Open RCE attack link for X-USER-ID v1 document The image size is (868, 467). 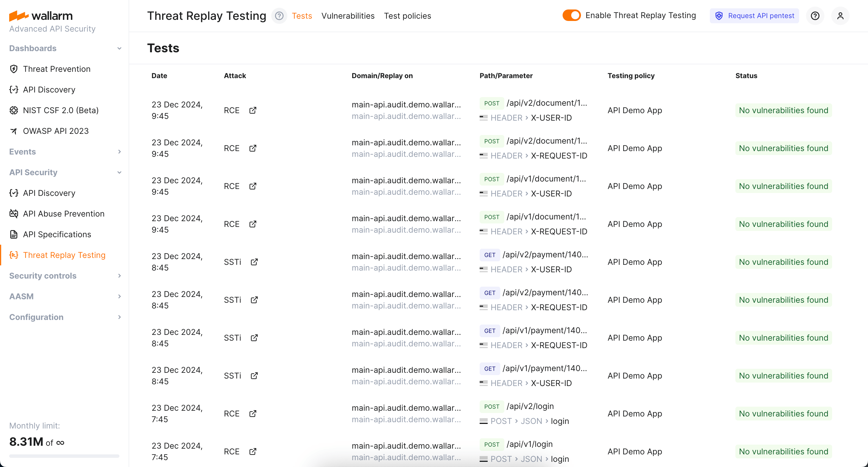(x=253, y=186)
